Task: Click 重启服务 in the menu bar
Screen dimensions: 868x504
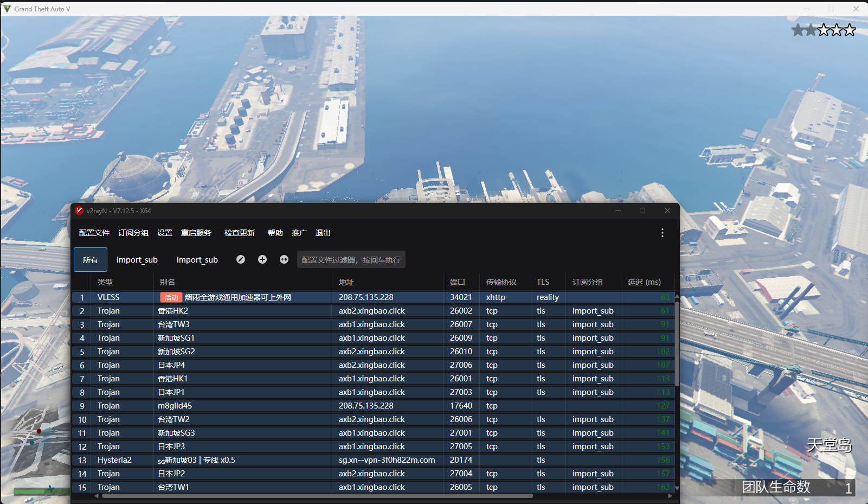Action: pos(196,233)
